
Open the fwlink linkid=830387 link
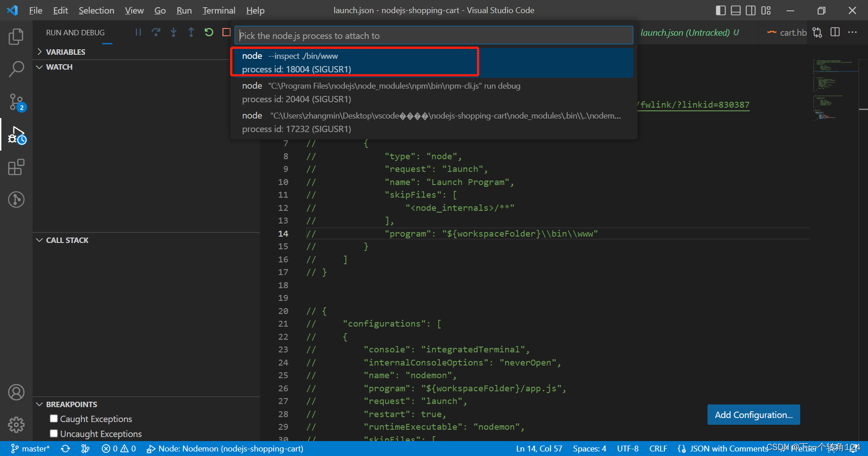pos(693,104)
